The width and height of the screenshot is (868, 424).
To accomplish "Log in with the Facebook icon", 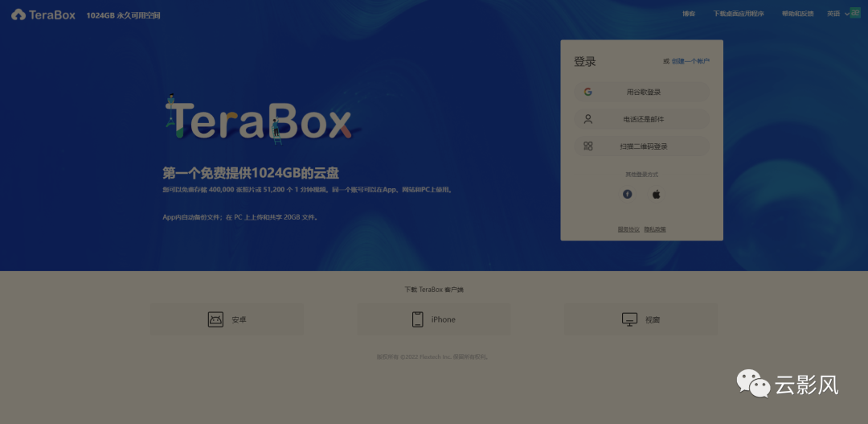I will coord(627,194).
